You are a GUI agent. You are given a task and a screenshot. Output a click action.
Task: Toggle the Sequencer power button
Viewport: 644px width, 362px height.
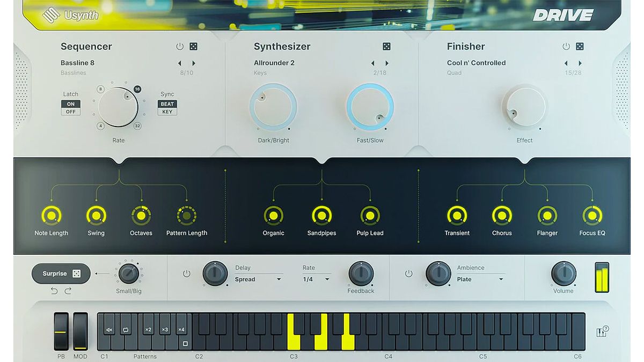(180, 46)
